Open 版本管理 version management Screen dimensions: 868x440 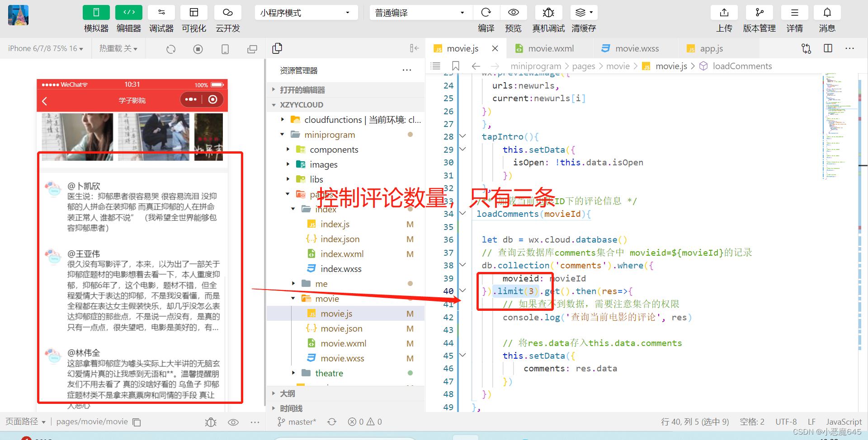[x=759, y=12]
